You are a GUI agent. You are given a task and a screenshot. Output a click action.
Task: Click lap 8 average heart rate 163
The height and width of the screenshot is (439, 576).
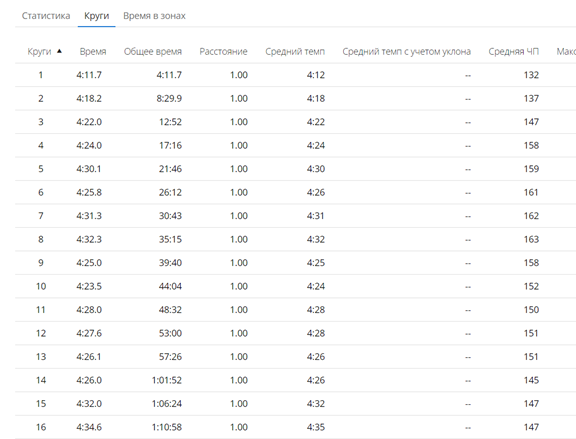[531, 240]
